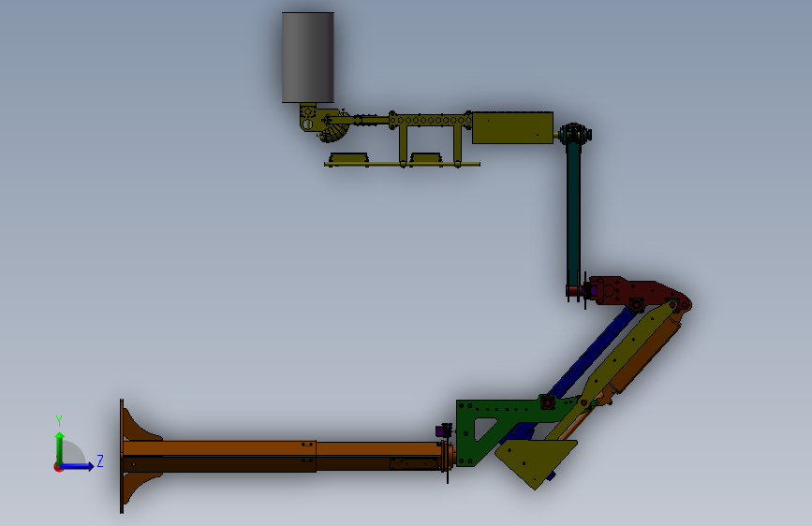
Task: Pick the small purple motor near green bracket
Action: click(x=443, y=431)
